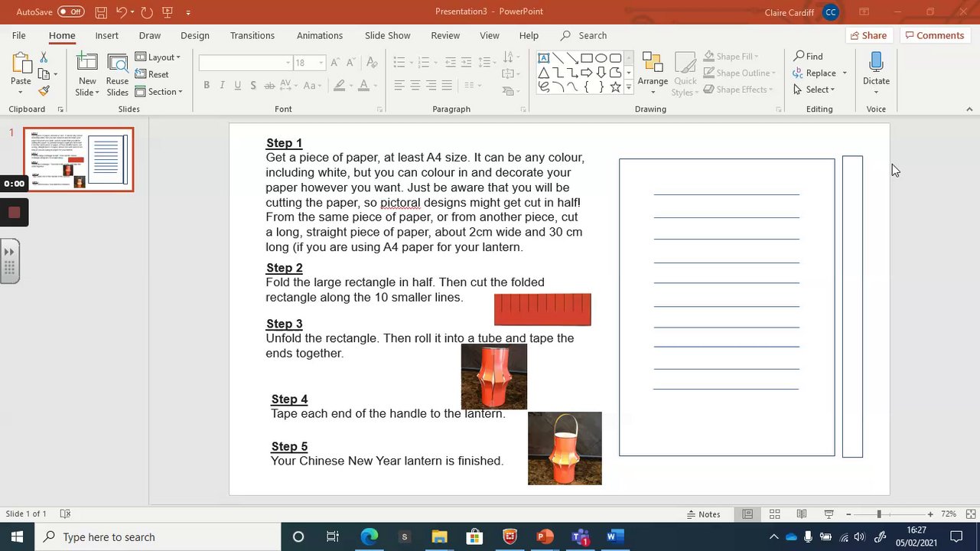The width and height of the screenshot is (980, 551).
Task: Open the font size dropdown
Action: 321,63
